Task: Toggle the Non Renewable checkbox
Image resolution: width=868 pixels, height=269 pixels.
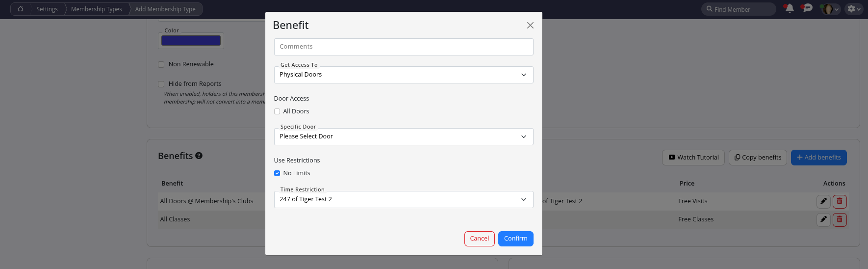Action: [x=161, y=64]
